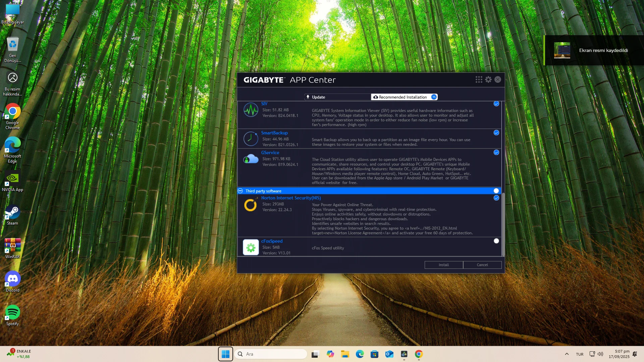Select the Recommended Installation tab
The width and height of the screenshot is (644, 362).
[x=404, y=97]
